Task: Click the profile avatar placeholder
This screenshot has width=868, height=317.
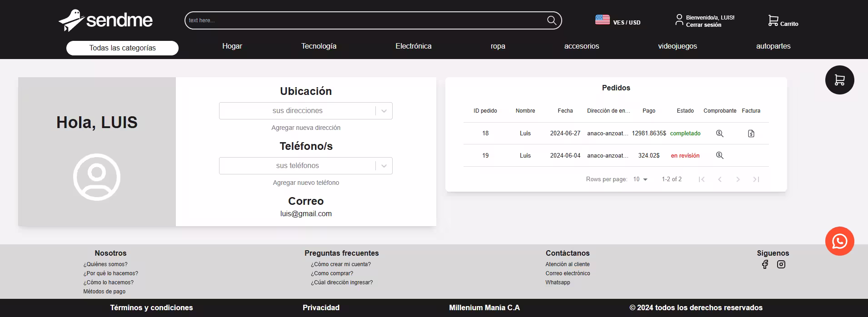Action: click(97, 177)
